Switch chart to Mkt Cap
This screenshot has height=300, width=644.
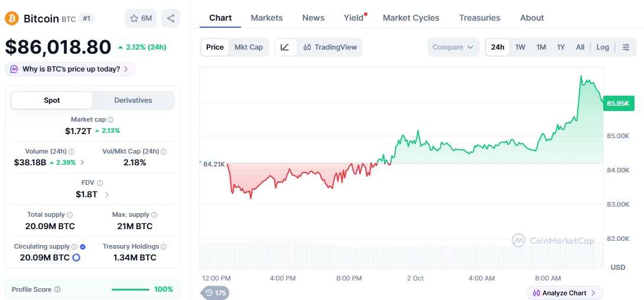click(x=249, y=47)
